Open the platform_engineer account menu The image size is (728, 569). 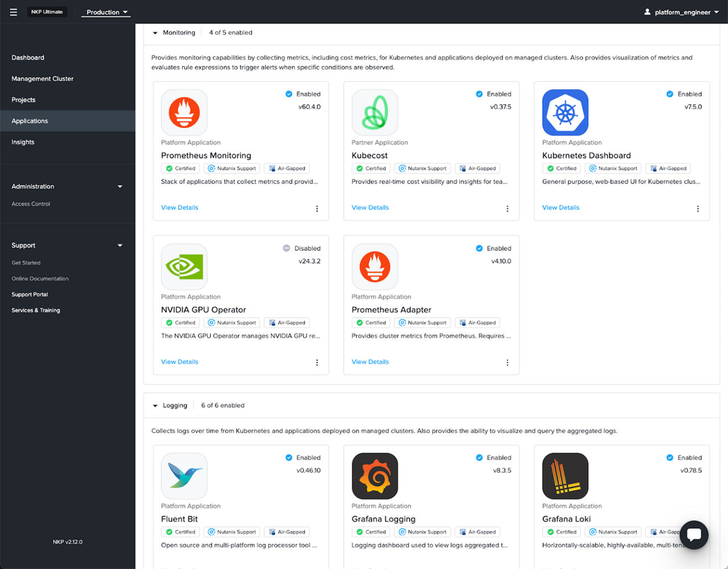click(x=681, y=11)
